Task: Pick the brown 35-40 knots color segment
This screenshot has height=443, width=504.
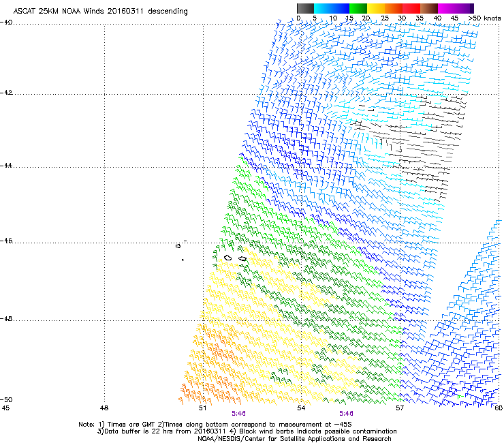Action: point(429,8)
